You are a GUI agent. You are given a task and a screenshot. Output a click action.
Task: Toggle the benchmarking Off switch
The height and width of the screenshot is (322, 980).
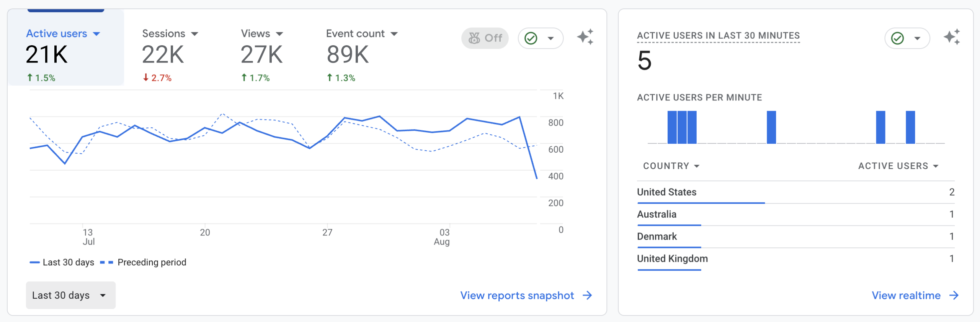pos(485,38)
